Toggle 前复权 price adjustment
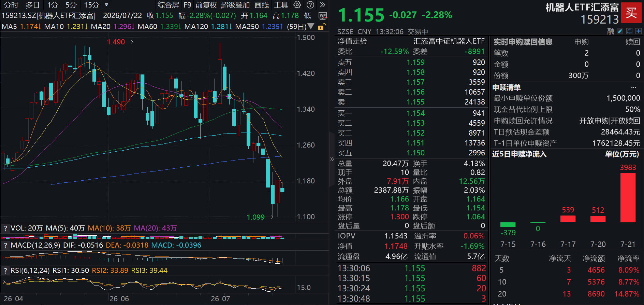Viewport: 644px width, 305px height. click(x=206, y=5)
